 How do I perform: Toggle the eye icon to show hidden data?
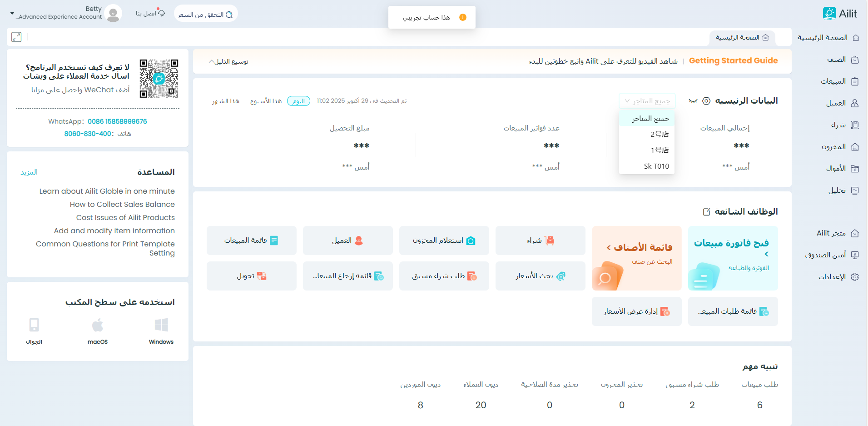[x=693, y=101]
